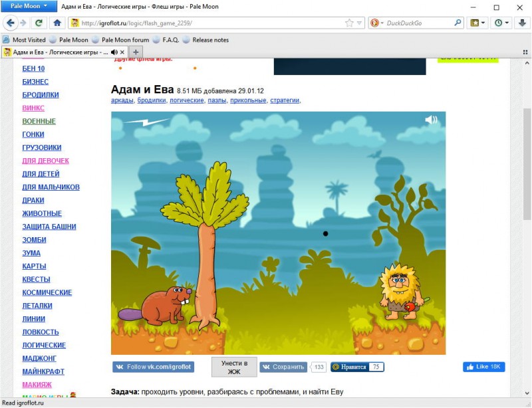Bookmark this page with the star

(x=349, y=23)
